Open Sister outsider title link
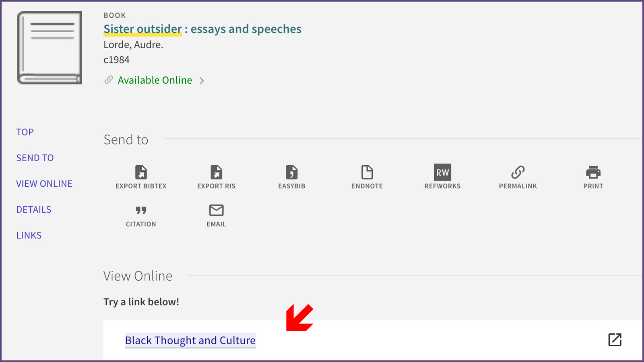This screenshot has height=362, width=644. (x=142, y=29)
